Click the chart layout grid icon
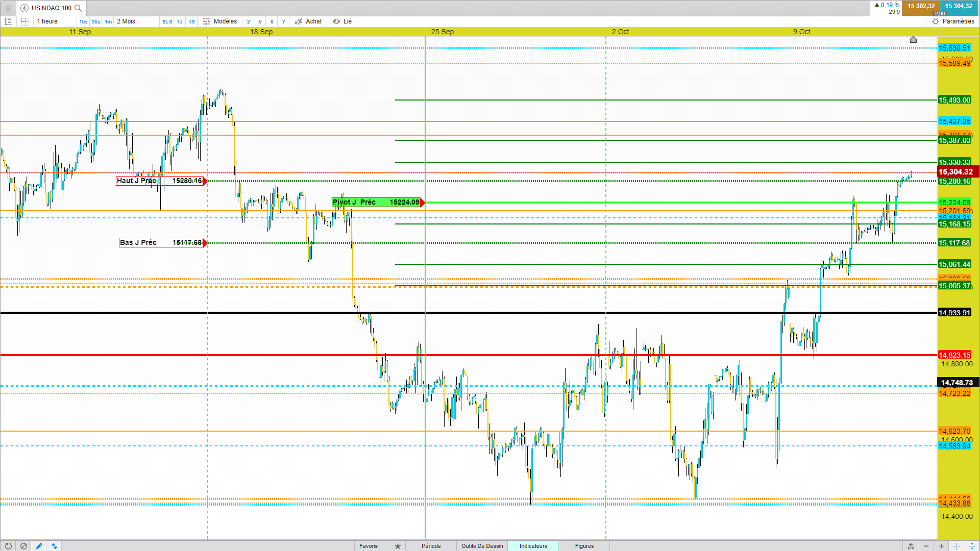 25,21
